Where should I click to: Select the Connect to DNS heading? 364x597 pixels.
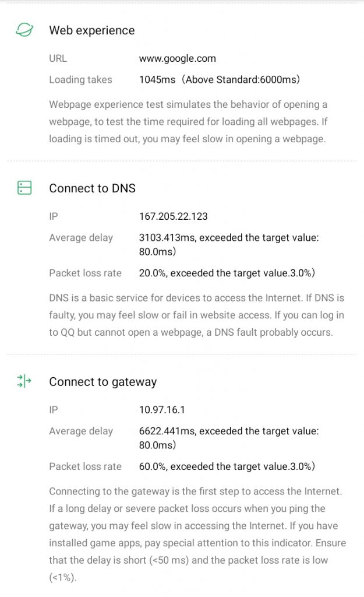coord(92,188)
